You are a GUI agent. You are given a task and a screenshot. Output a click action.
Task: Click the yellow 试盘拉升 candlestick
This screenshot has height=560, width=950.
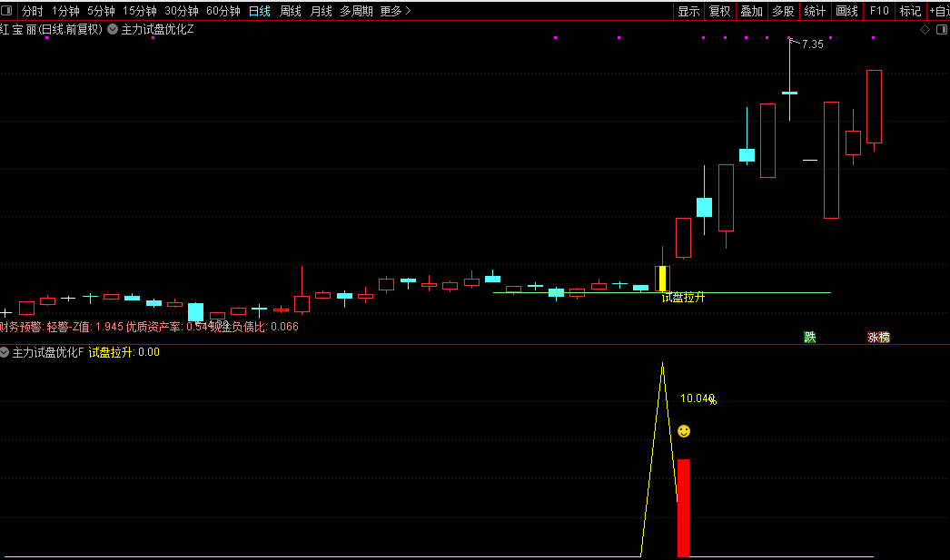coord(662,279)
